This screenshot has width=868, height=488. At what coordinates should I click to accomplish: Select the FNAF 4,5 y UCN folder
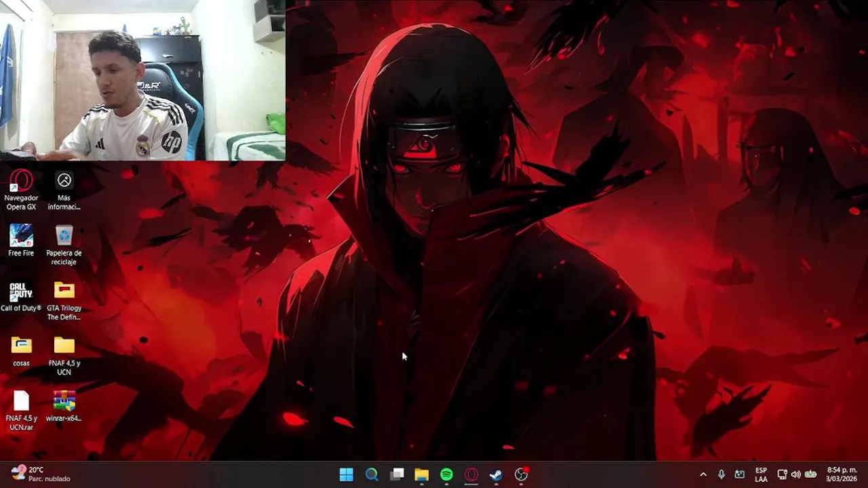(64, 356)
